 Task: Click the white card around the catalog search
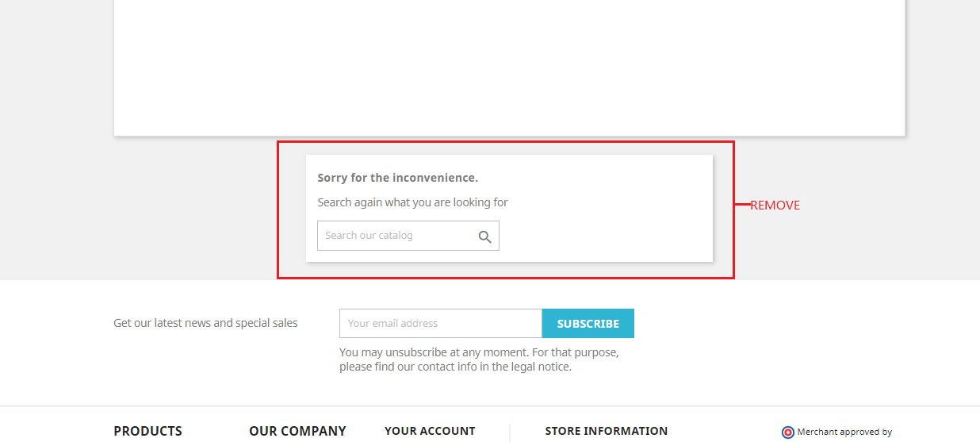click(509, 208)
